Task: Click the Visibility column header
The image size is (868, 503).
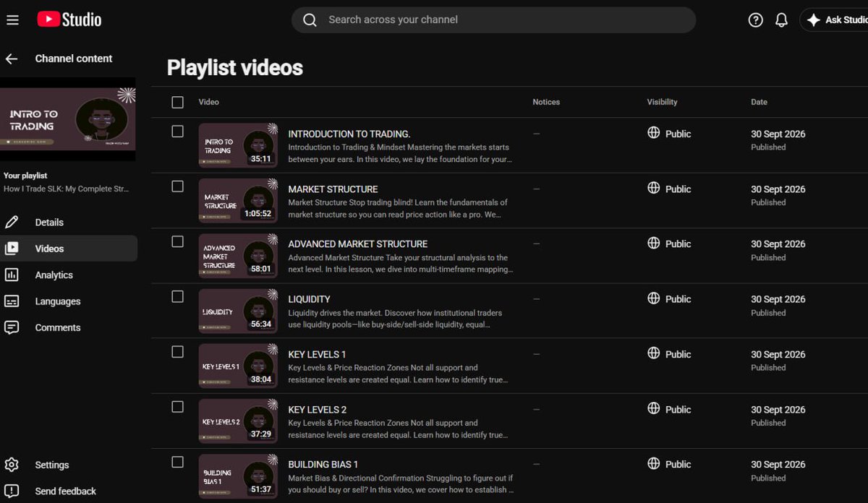Action: [x=662, y=102]
